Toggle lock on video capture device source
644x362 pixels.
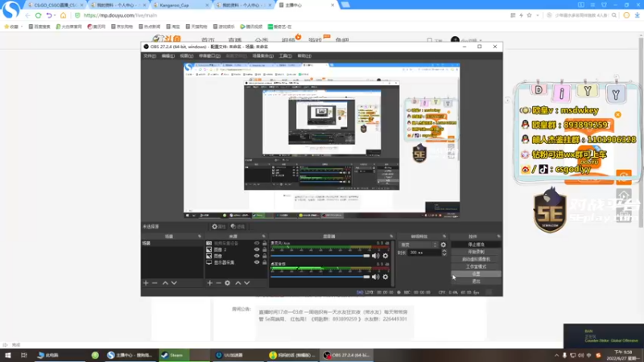(265, 244)
